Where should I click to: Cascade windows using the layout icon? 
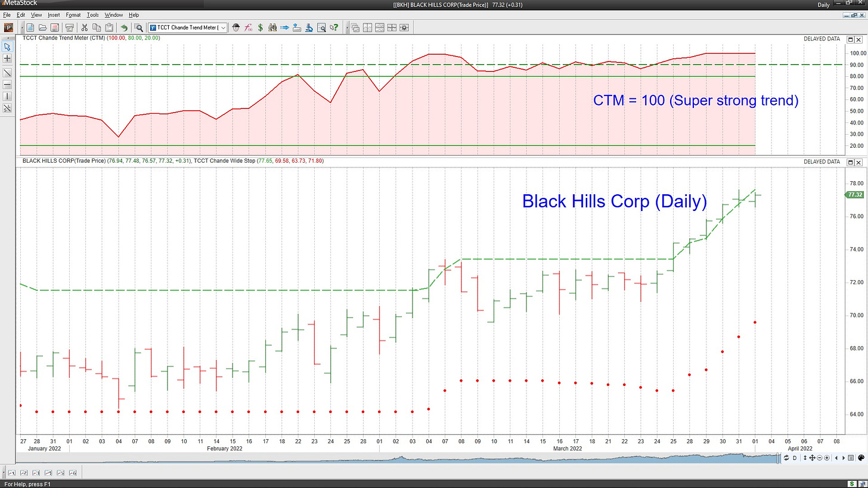point(355,27)
